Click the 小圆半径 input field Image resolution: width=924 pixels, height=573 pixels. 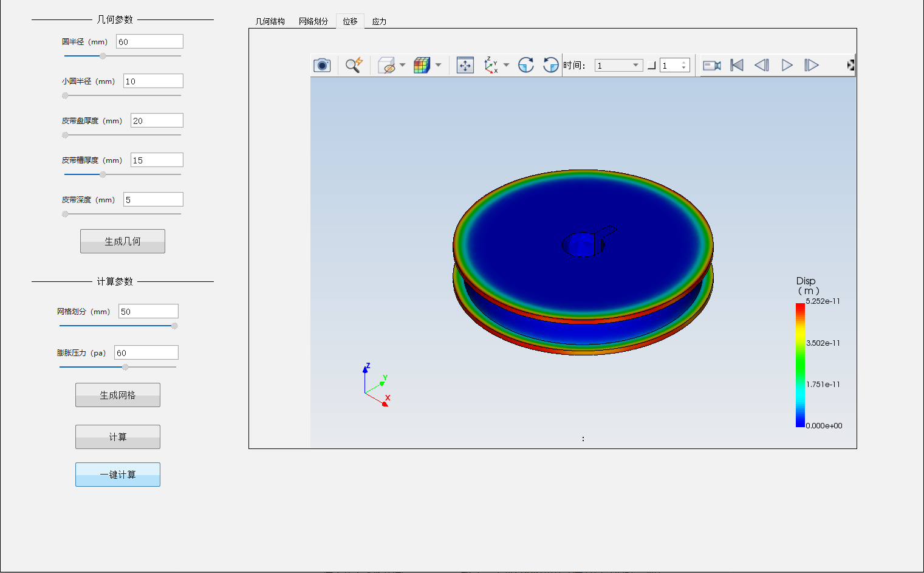153,81
